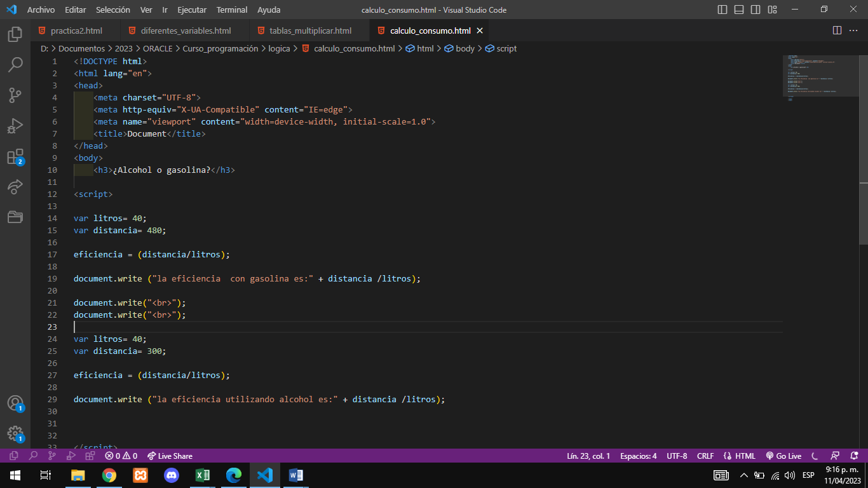Click Lín. 23, col. 1 go-to-line indicator

point(588,456)
